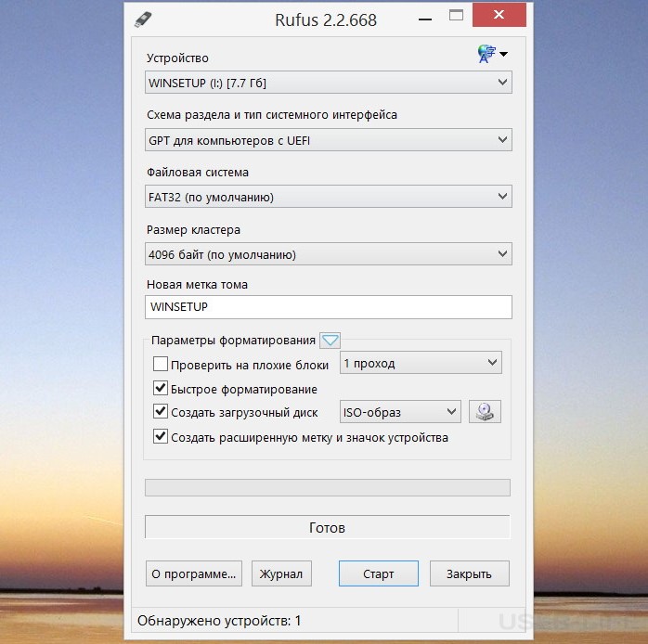
Task: Maximize the Rufus window
Action: coord(456,16)
